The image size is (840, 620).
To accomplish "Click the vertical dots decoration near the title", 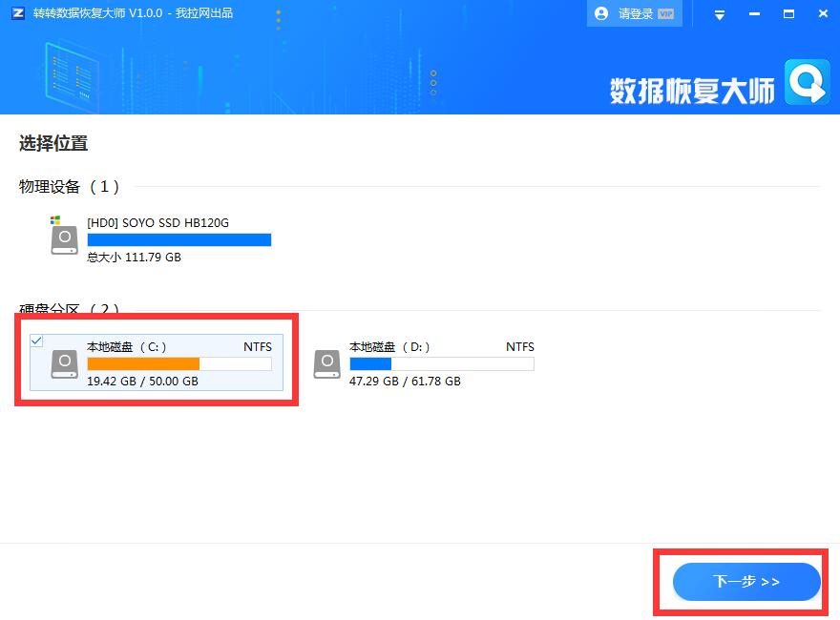I will [x=278, y=19].
